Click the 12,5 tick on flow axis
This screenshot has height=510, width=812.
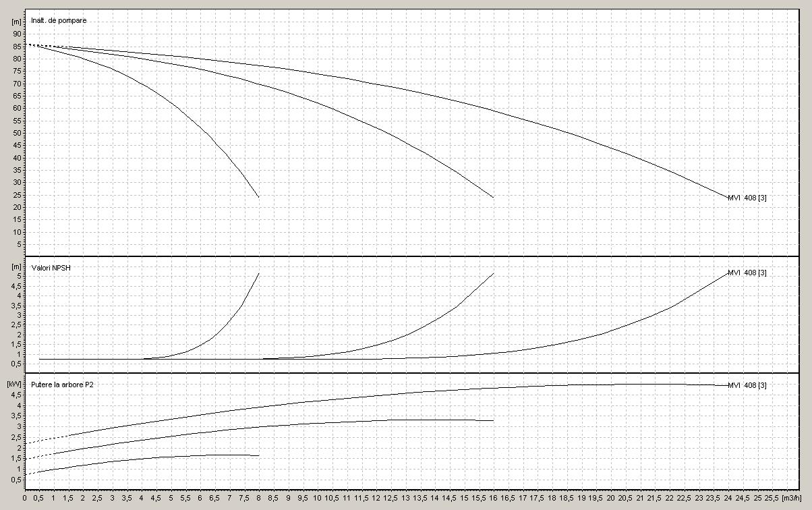click(391, 498)
